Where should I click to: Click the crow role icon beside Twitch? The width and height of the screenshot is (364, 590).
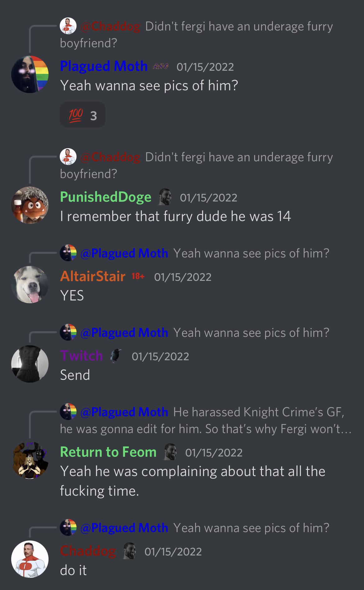click(116, 356)
